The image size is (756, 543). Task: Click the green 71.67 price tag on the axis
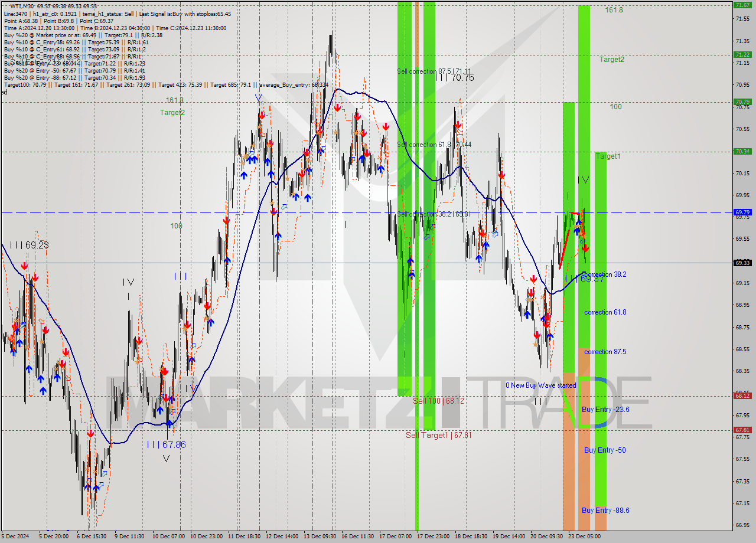point(742,5)
